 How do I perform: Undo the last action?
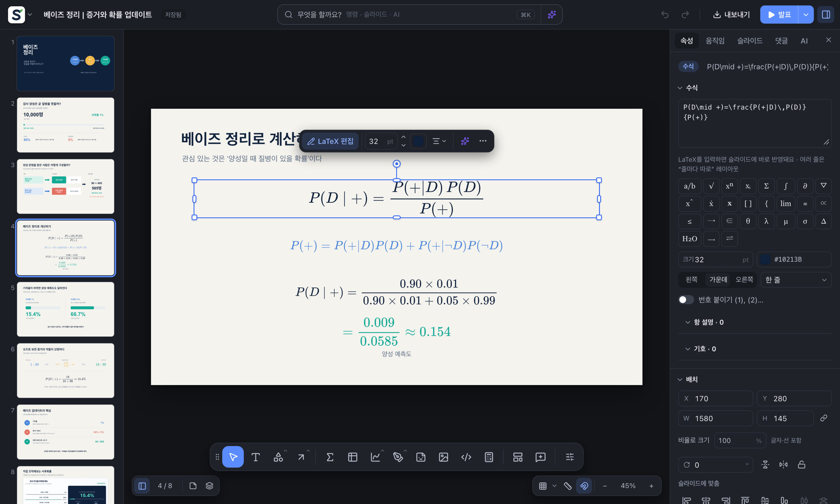tap(665, 15)
